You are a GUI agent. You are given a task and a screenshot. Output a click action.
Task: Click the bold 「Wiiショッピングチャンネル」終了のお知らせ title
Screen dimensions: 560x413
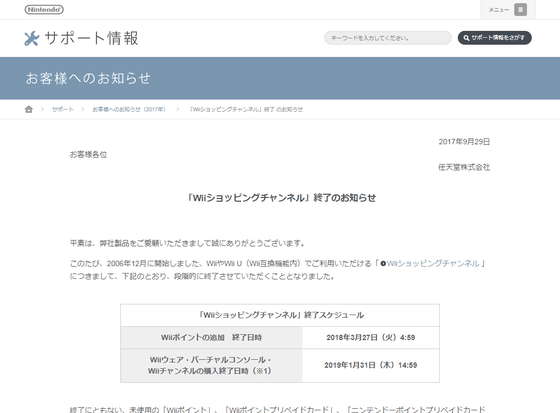[x=281, y=198]
